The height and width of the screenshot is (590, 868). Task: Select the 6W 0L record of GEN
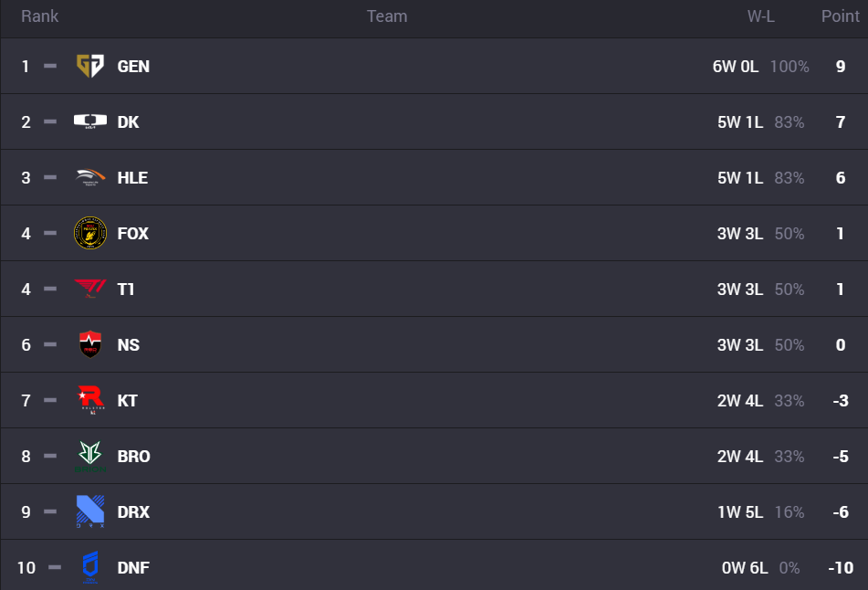tap(735, 67)
